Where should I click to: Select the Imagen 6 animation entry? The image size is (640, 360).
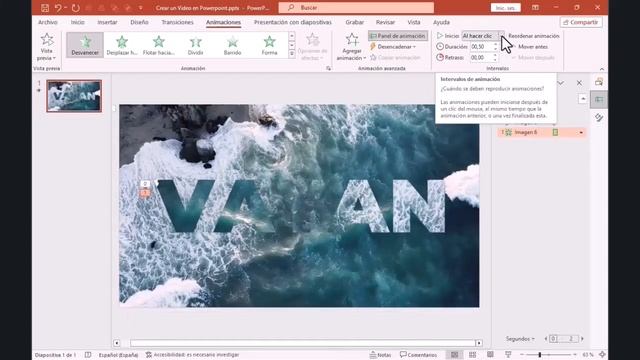pos(541,132)
